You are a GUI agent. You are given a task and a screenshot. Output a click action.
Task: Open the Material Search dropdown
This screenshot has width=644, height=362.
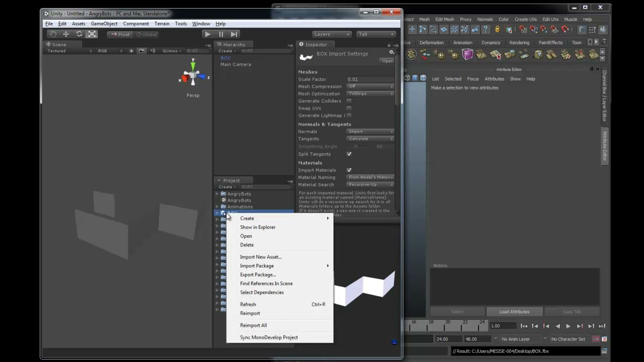370,185
